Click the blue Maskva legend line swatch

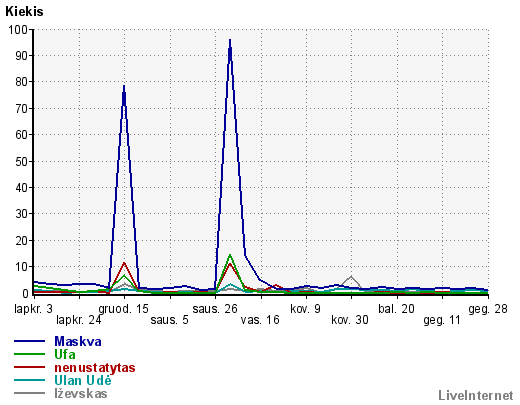[29, 341]
